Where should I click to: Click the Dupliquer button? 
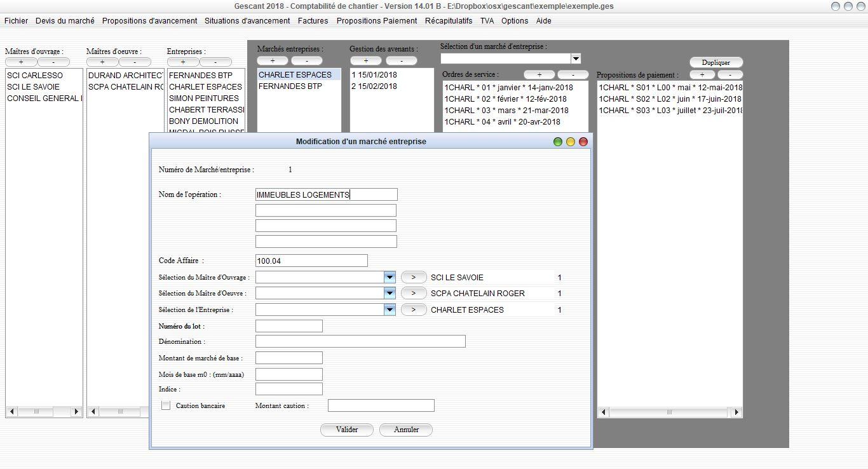click(x=716, y=62)
